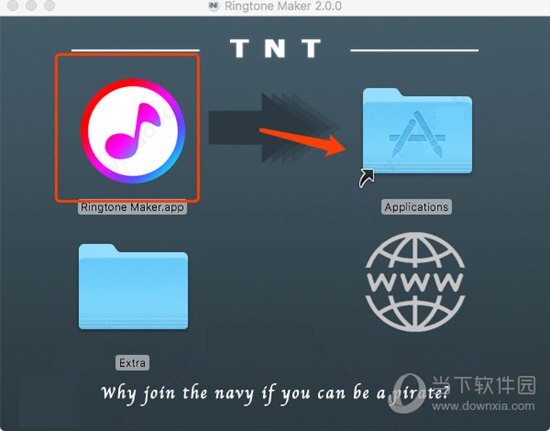Select the Ringtone Maker app icon
Image resolution: width=550 pixels, height=431 pixels.
click(133, 131)
